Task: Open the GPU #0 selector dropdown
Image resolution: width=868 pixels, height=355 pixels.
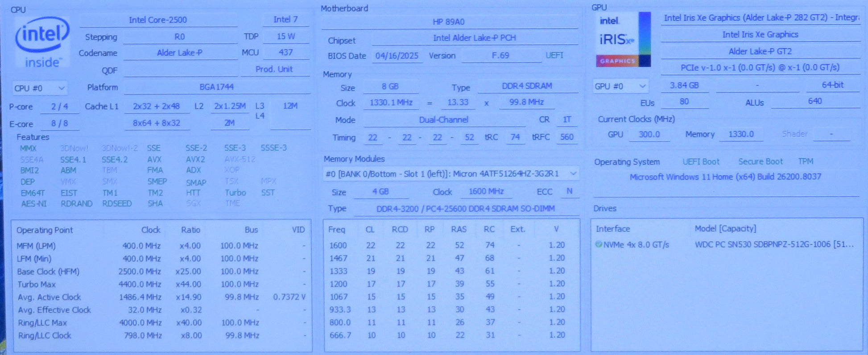Action: (x=620, y=86)
